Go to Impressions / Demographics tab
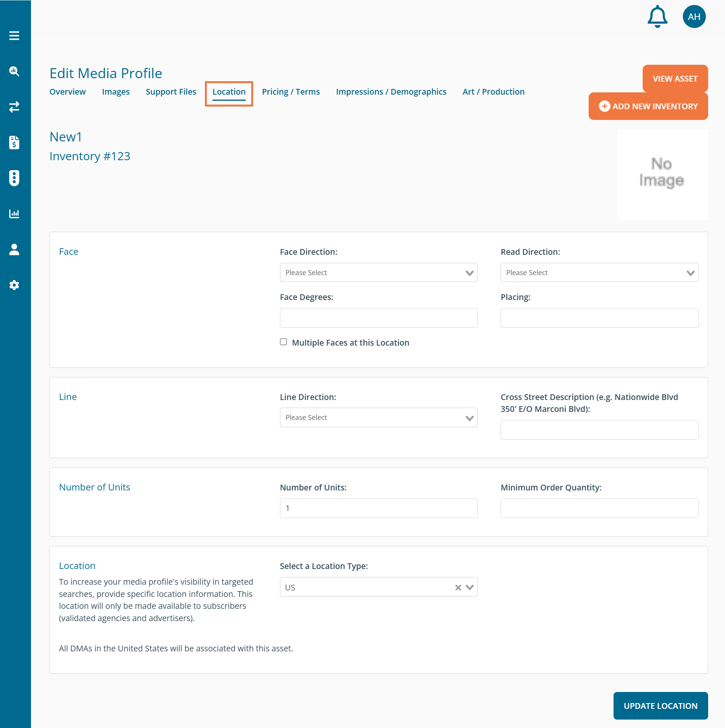The height and width of the screenshot is (728, 725). tap(391, 92)
